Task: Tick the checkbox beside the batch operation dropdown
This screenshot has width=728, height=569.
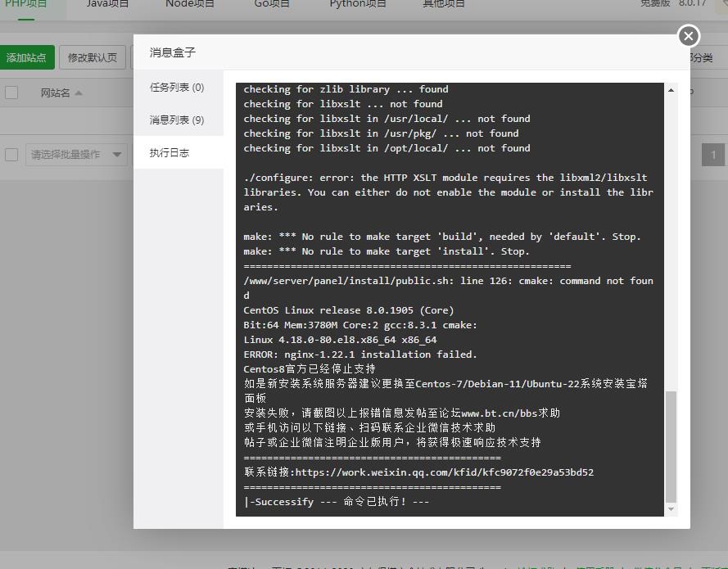Action: 11,155
